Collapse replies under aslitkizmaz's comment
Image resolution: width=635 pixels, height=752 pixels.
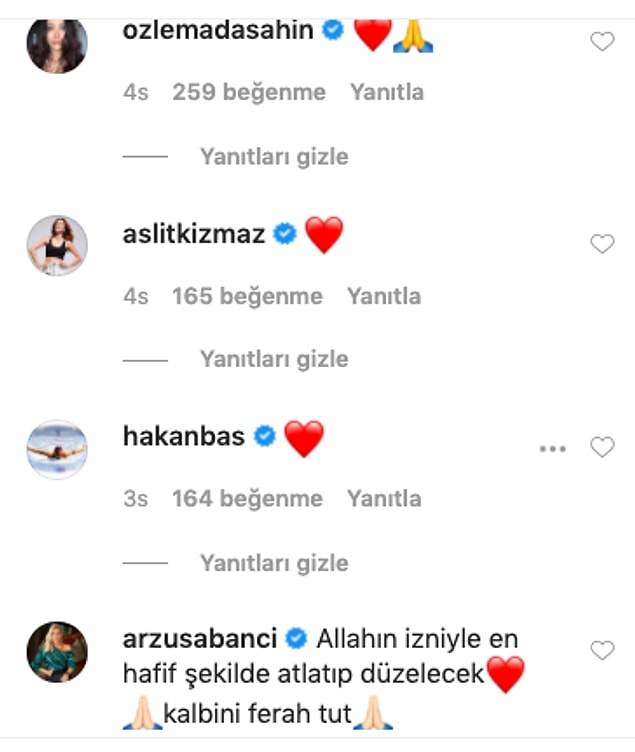[x=274, y=359]
